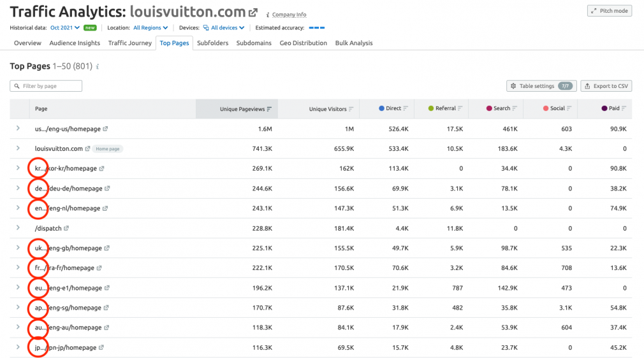Export the table to CSV
This screenshot has width=644, height=358.
click(x=606, y=86)
